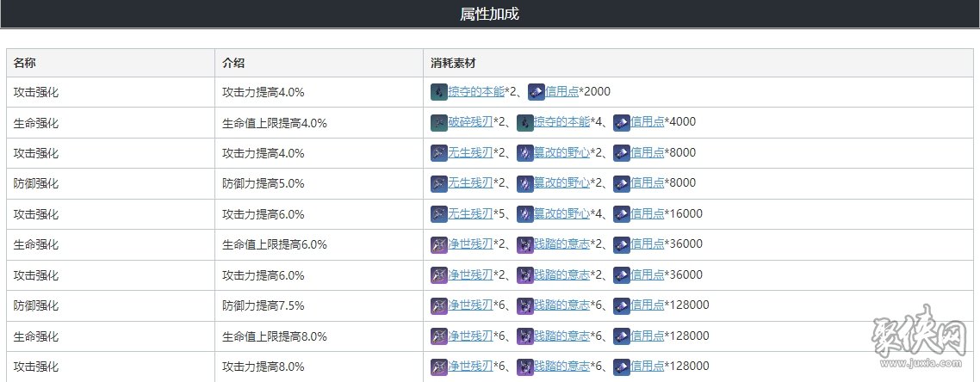Click the 信用点 icon beside *2000
Image resolution: width=980 pixels, height=382 pixels.
tap(537, 92)
